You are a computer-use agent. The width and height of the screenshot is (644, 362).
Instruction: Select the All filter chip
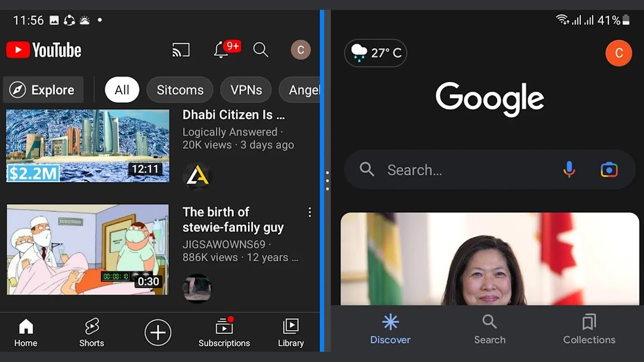(122, 90)
